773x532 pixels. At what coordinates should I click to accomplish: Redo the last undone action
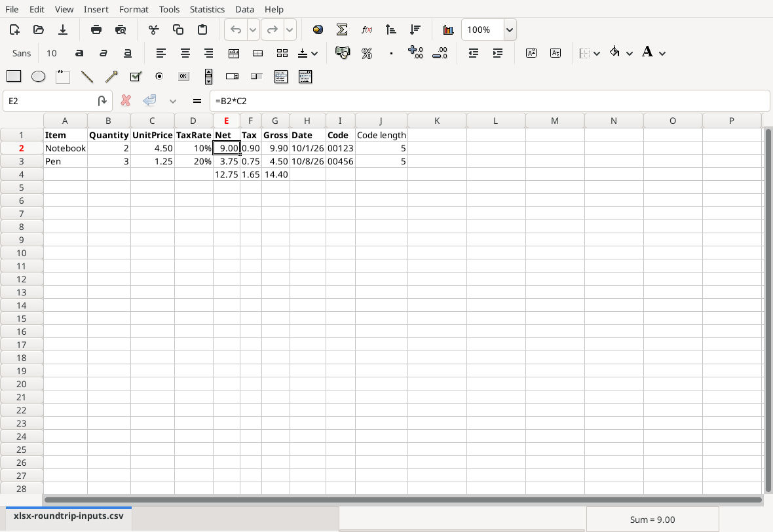click(x=272, y=29)
